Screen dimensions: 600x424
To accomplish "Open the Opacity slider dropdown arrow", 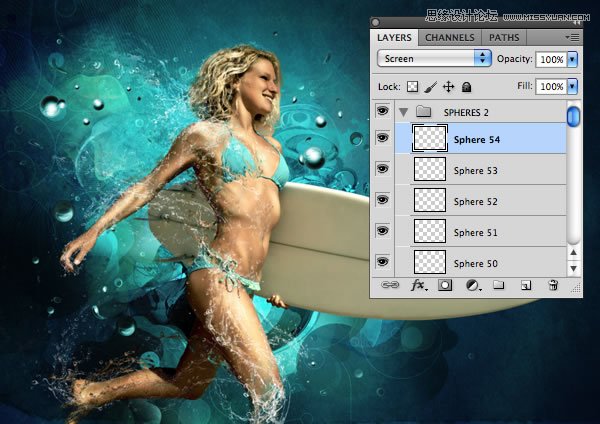I will (572, 59).
